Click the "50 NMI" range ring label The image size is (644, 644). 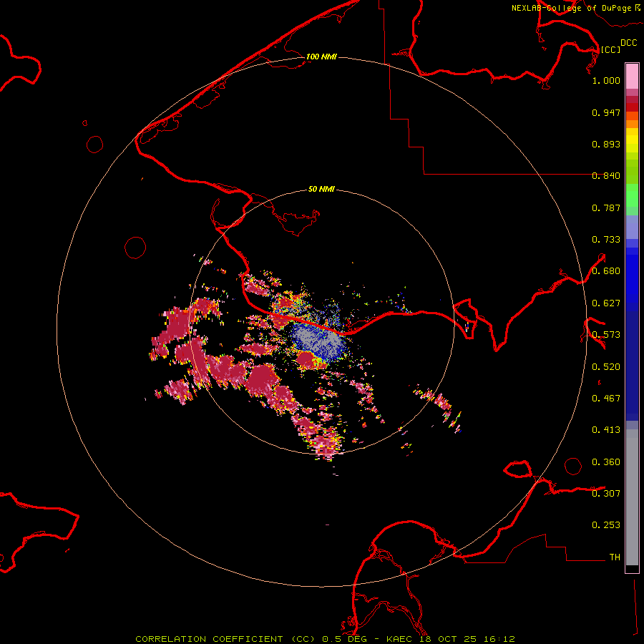[321, 189]
